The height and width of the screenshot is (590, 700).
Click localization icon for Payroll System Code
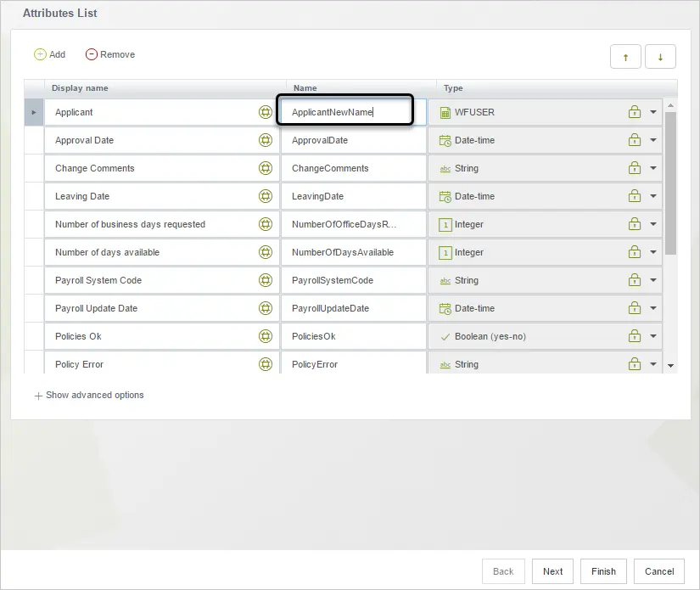[266, 280]
